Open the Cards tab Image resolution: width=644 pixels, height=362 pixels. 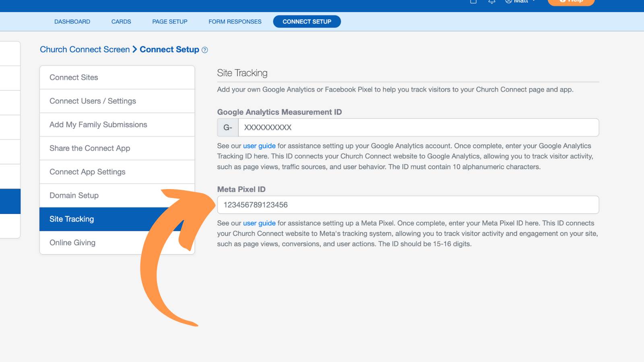click(121, 22)
